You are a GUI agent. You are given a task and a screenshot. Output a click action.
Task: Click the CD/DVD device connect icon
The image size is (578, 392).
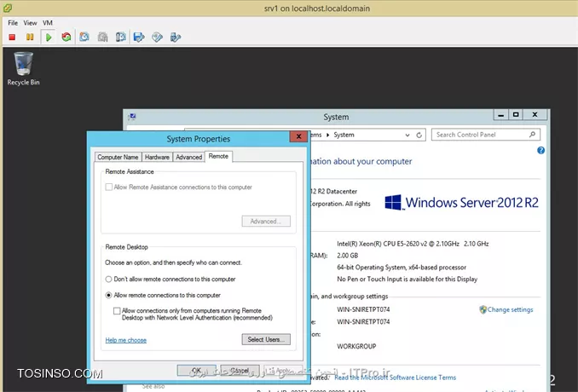[x=157, y=37]
